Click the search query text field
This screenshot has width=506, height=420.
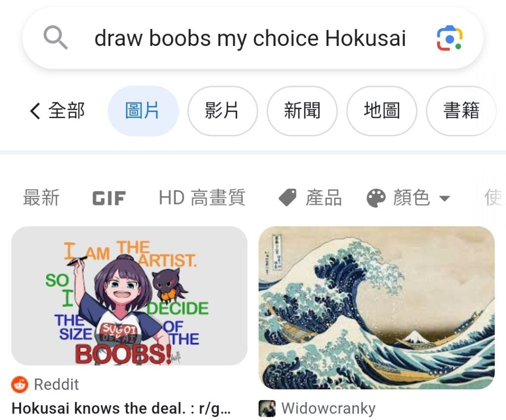point(250,38)
